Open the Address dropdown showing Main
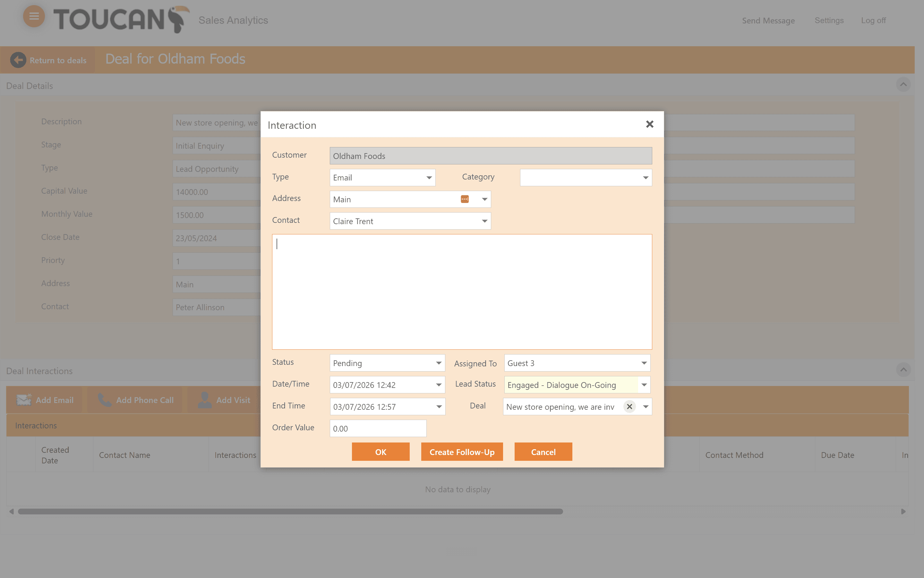924x578 pixels. coord(484,199)
